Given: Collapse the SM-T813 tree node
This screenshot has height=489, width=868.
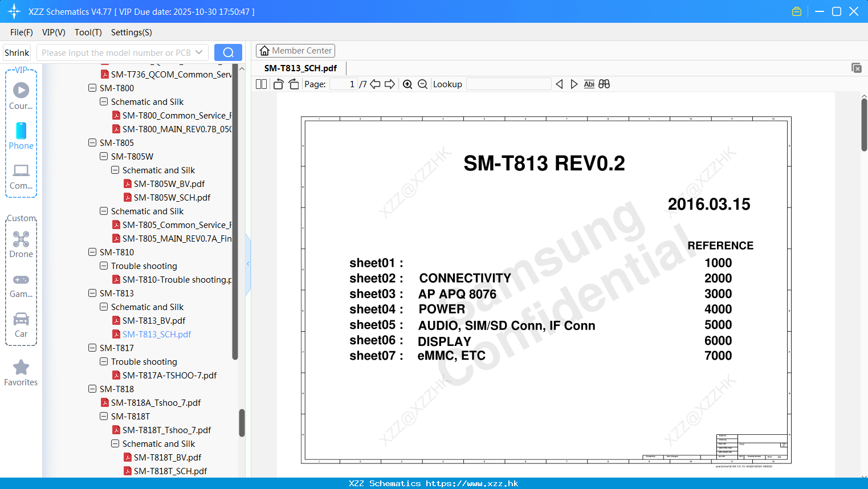Looking at the screenshot, I should (x=92, y=293).
